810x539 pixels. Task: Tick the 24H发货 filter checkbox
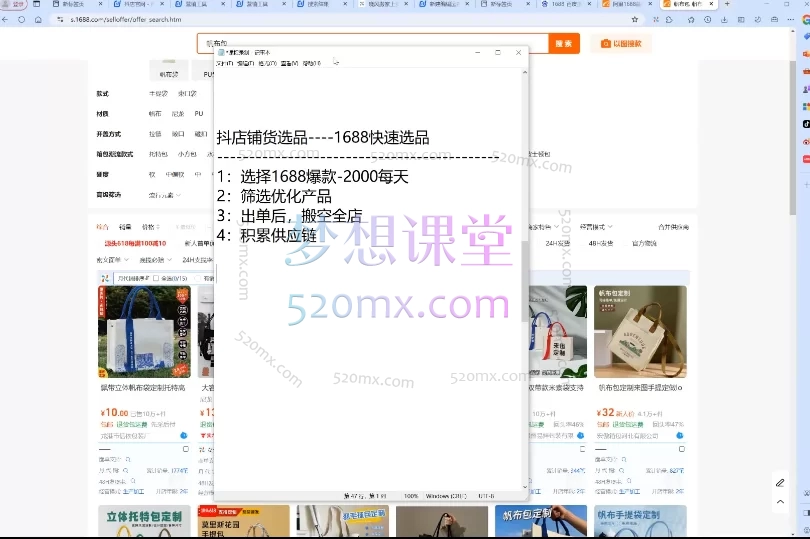[x=541, y=243]
